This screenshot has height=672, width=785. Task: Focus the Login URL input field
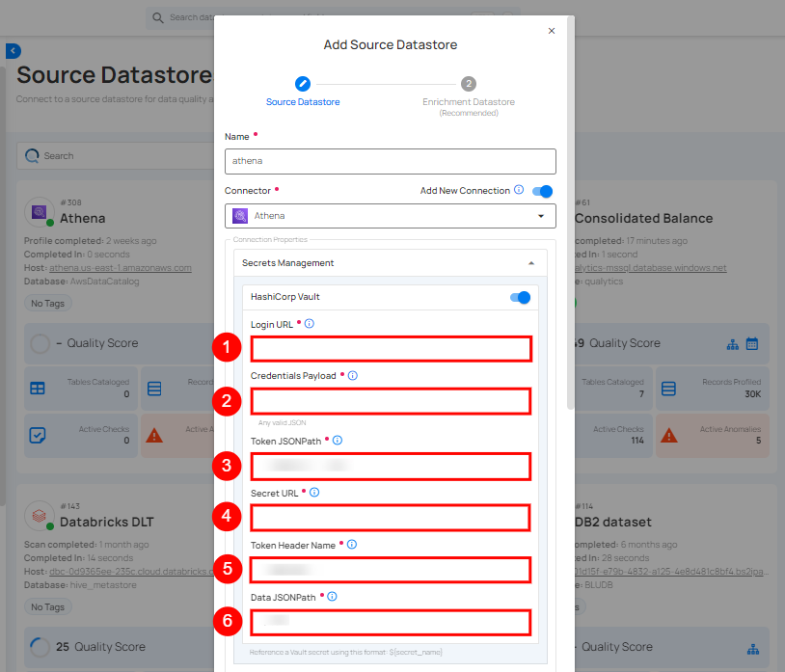click(391, 349)
